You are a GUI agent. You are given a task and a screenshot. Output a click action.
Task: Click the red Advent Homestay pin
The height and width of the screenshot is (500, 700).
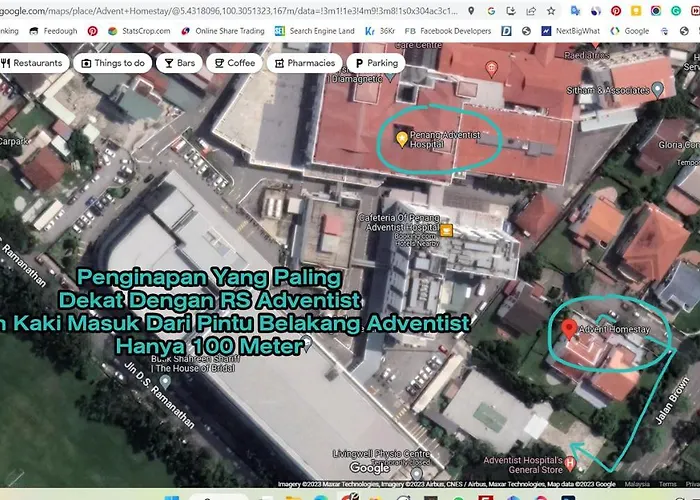coord(568,329)
